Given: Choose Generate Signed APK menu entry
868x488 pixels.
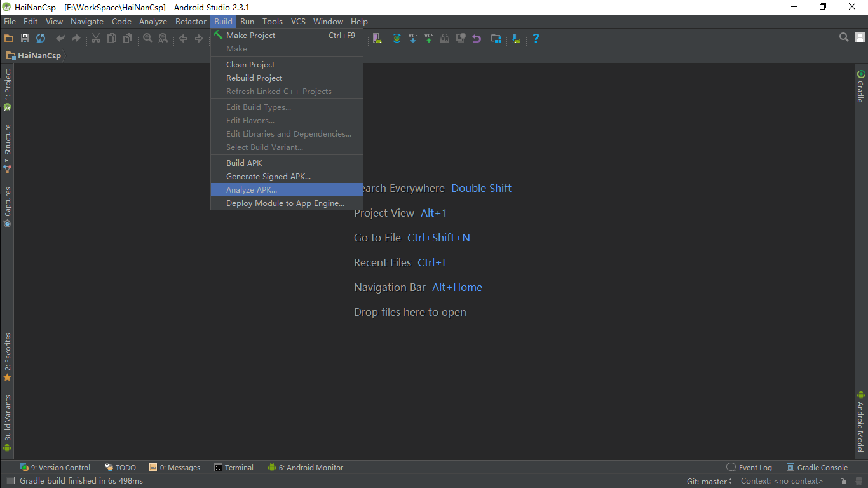Looking at the screenshot, I should tap(287, 177).
